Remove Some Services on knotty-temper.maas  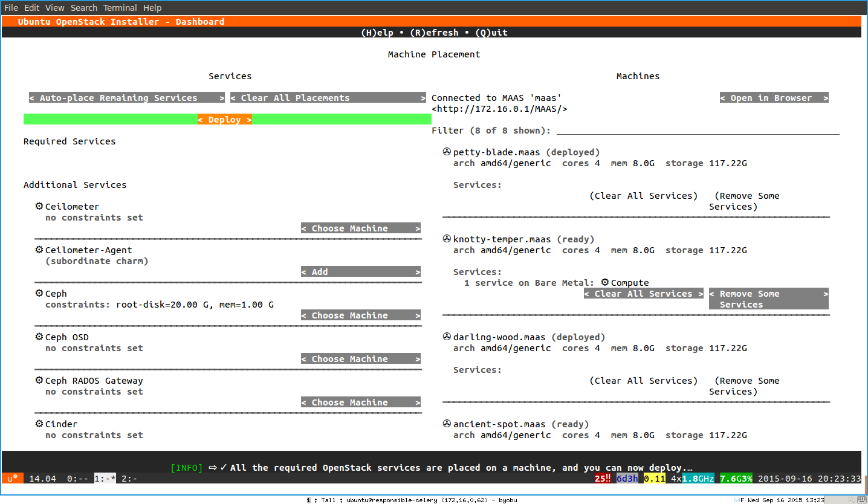tap(769, 299)
